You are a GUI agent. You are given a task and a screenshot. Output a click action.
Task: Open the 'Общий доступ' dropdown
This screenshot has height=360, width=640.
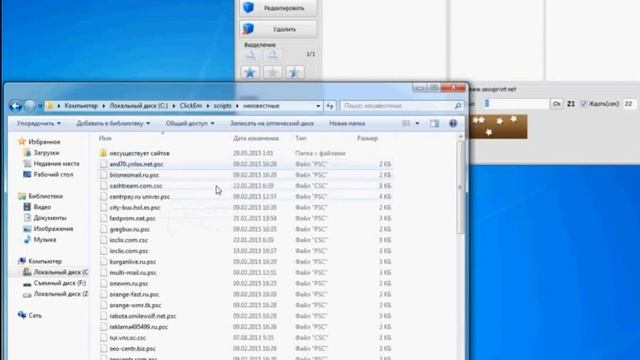(190, 123)
